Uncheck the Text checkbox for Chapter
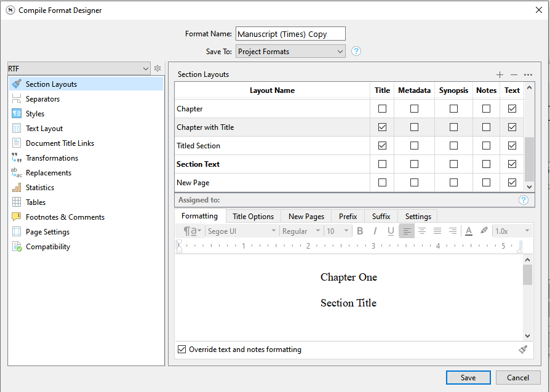 [x=512, y=108]
